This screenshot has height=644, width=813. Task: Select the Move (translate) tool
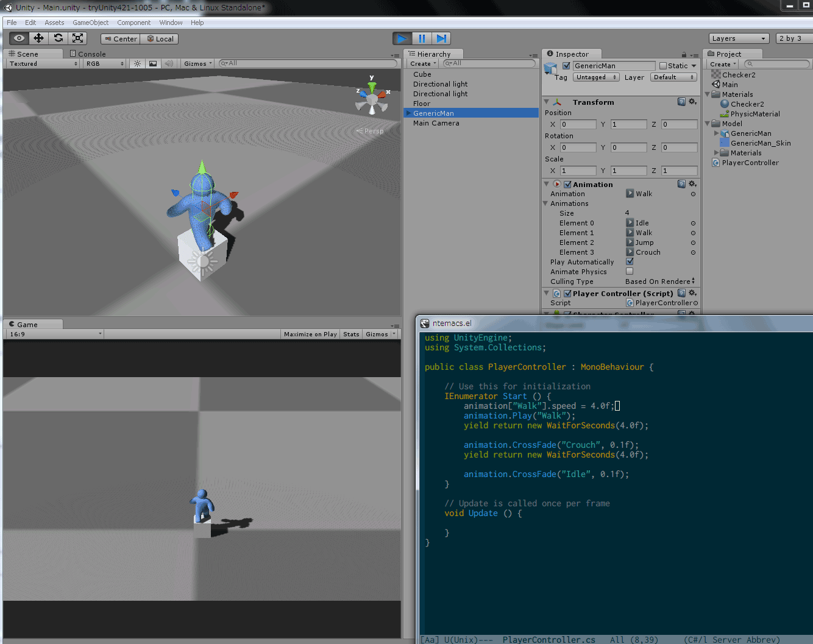38,38
